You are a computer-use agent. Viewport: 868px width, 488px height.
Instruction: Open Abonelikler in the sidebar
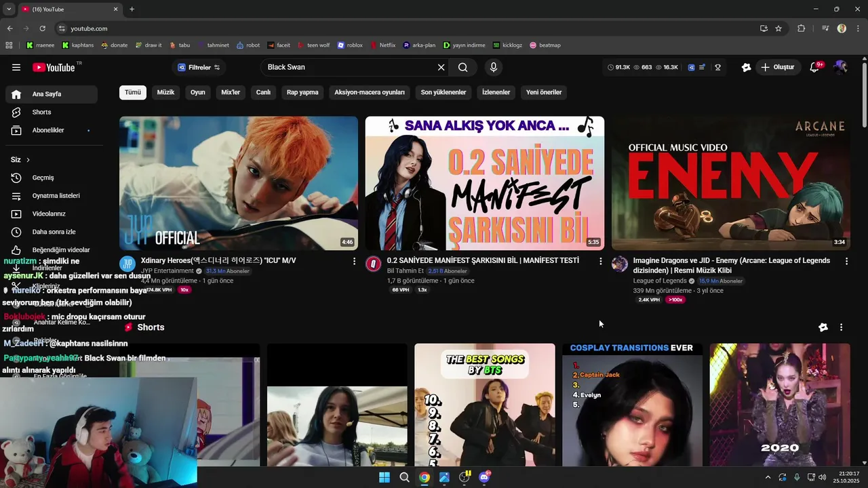[52, 130]
